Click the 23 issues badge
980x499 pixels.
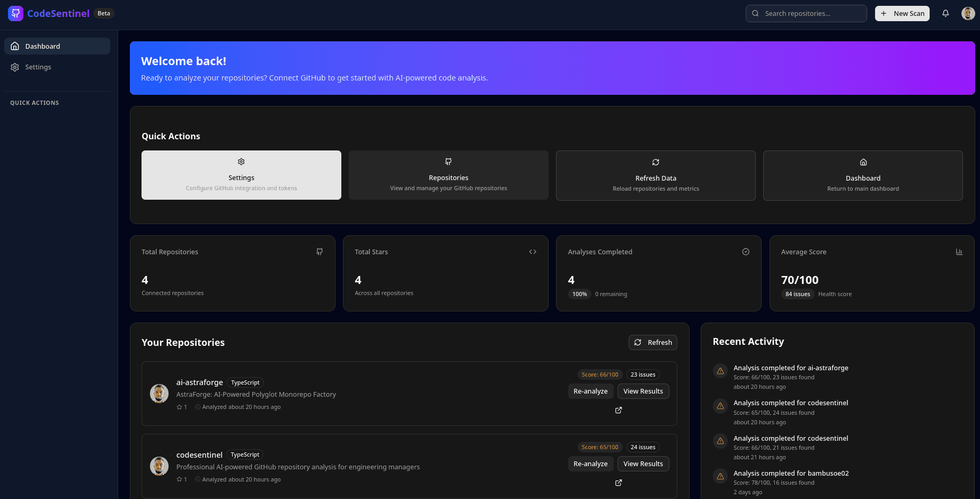tap(643, 375)
